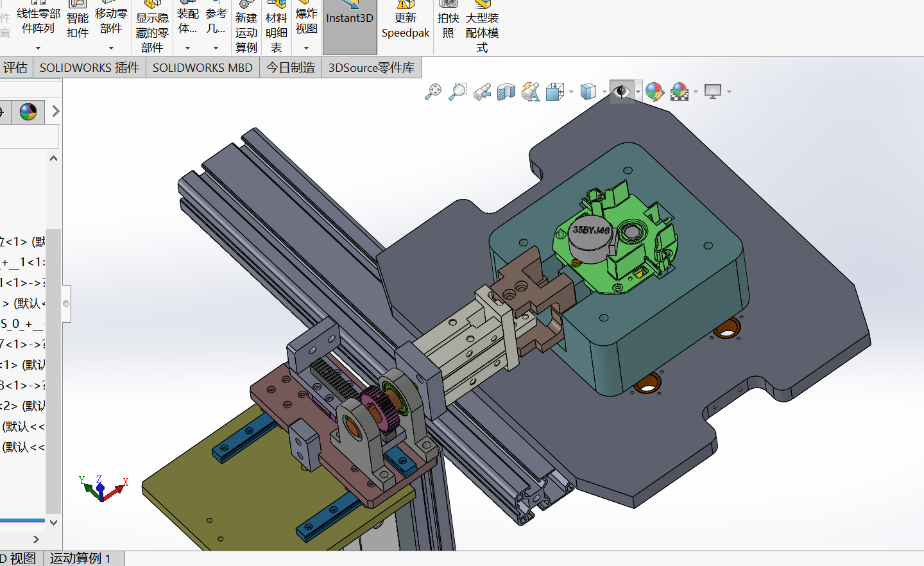
Task: Select Zoom to Area tool
Action: pos(458,92)
